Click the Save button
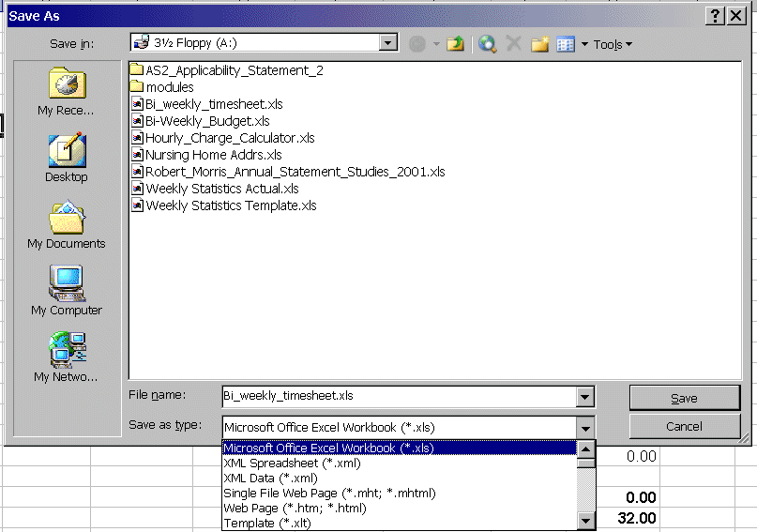The height and width of the screenshot is (532, 757). tap(684, 398)
